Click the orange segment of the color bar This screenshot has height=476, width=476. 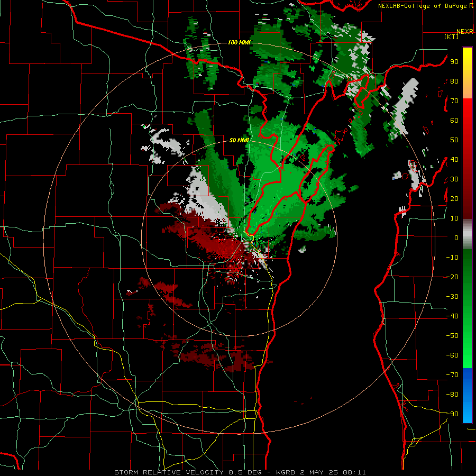tap(467, 89)
